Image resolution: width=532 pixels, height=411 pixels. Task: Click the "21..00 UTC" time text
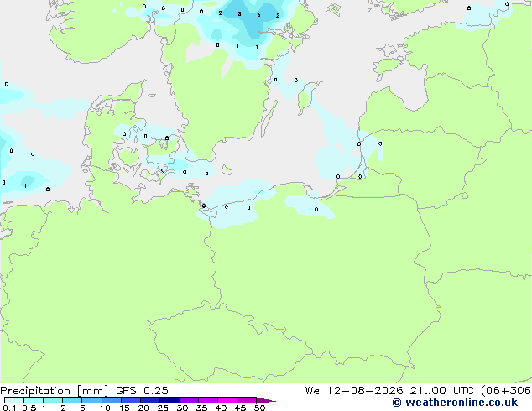441,390
